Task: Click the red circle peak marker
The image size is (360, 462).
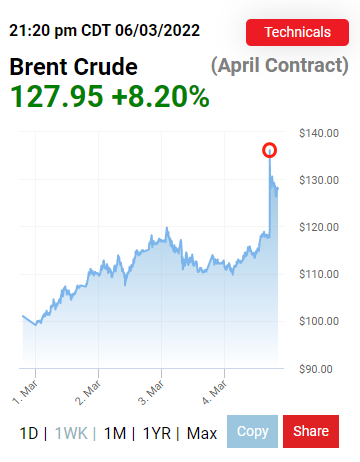Action: coord(269,150)
